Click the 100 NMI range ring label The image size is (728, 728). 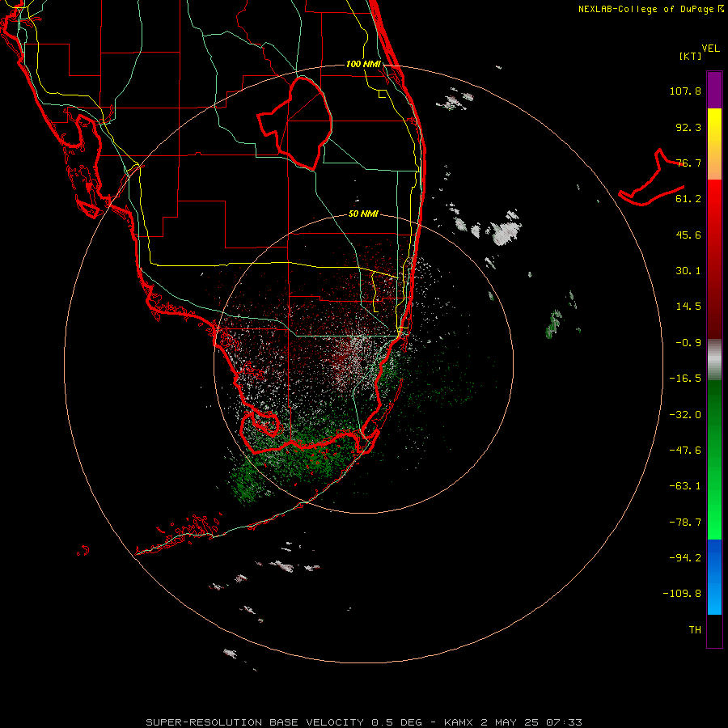[363, 64]
